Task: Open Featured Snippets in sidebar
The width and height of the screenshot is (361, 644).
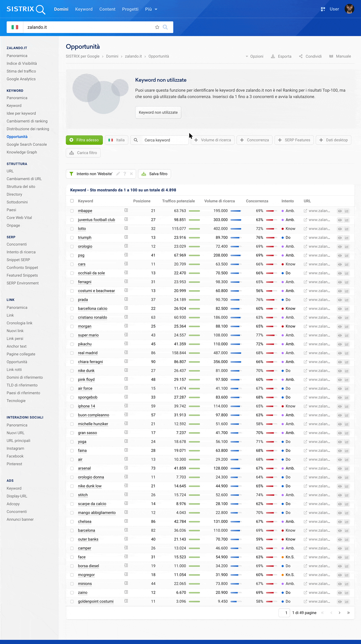Action: tap(22, 275)
